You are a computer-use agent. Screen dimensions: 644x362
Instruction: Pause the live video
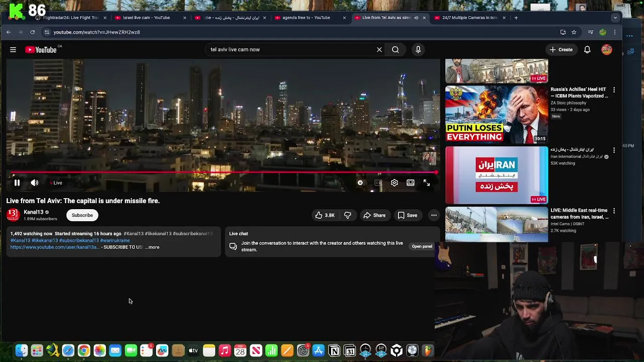(17, 183)
